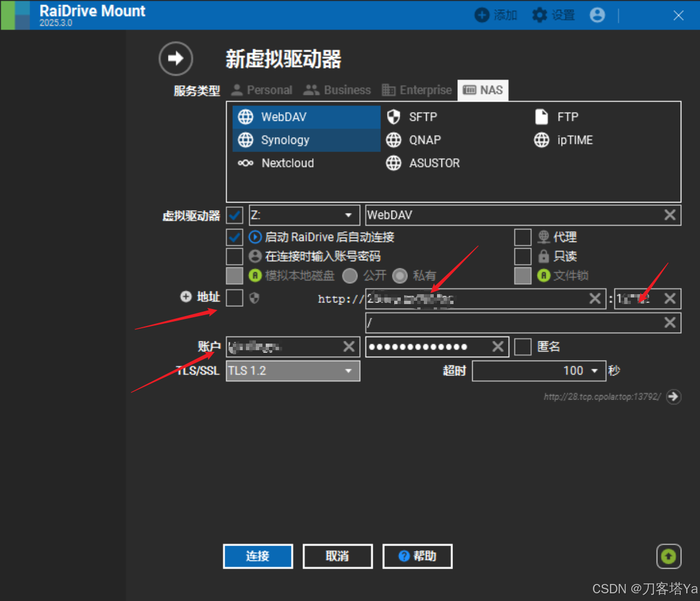Select the WebDAV service
Screen dimensions: 700x601
pos(306,117)
